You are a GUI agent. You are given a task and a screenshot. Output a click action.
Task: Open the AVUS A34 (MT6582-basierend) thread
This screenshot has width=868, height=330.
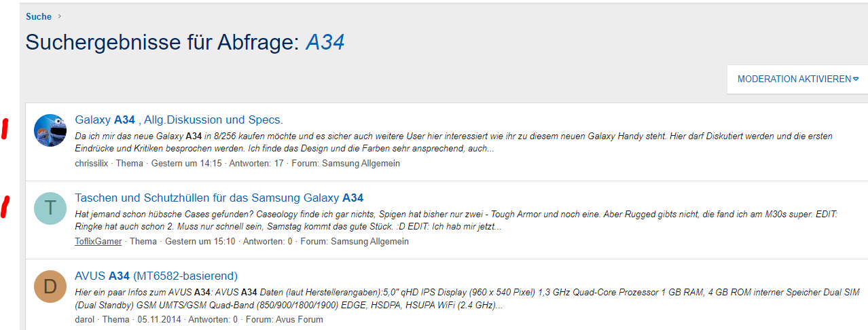[x=156, y=276]
